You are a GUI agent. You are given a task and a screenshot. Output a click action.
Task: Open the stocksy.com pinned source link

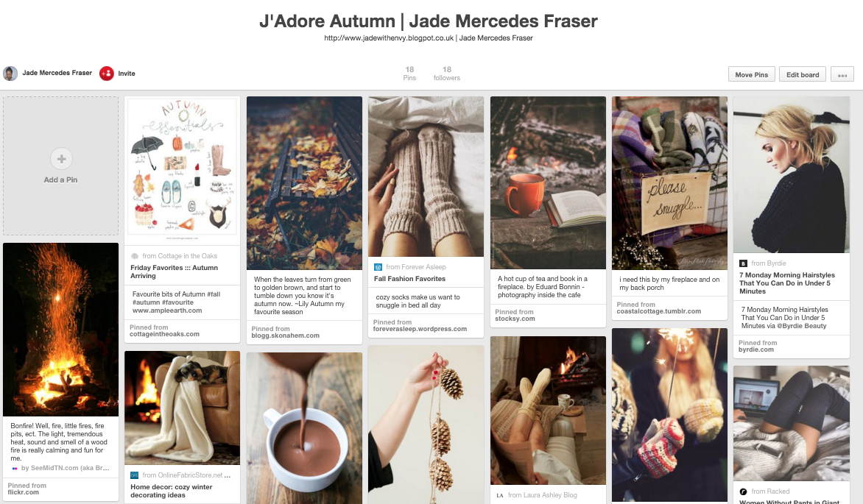[x=515, y=319]
